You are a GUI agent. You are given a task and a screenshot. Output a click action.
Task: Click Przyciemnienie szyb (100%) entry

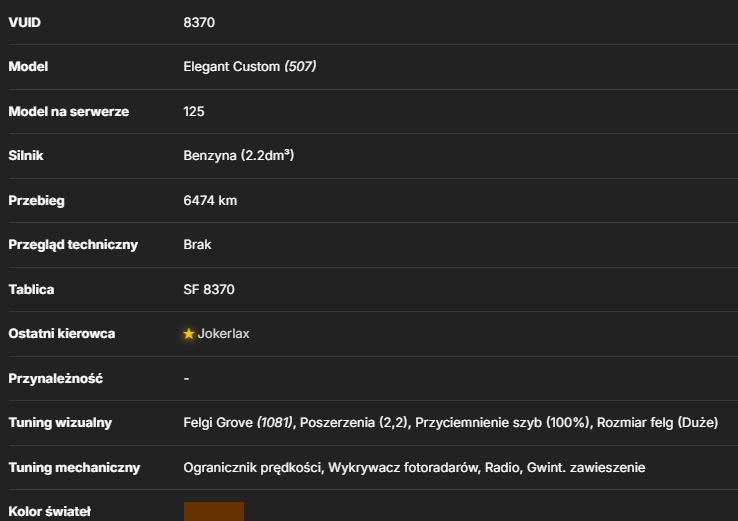502,423
